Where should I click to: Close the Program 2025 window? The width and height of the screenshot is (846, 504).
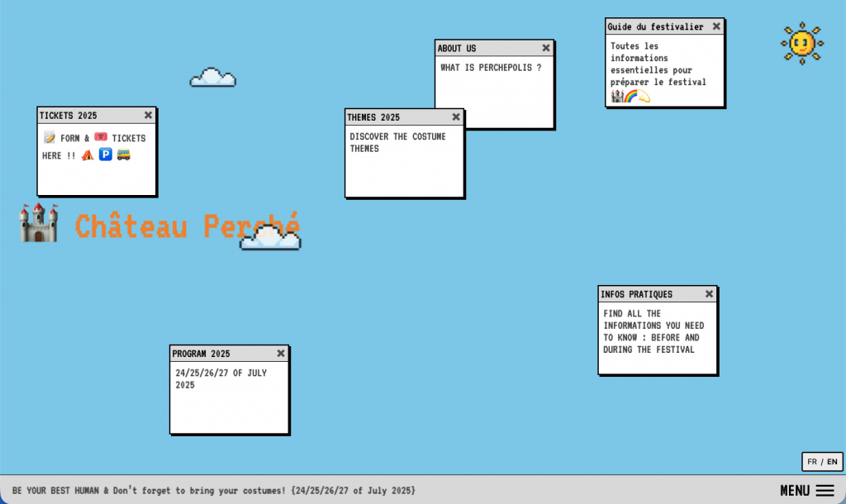click(x=281, y=354)
